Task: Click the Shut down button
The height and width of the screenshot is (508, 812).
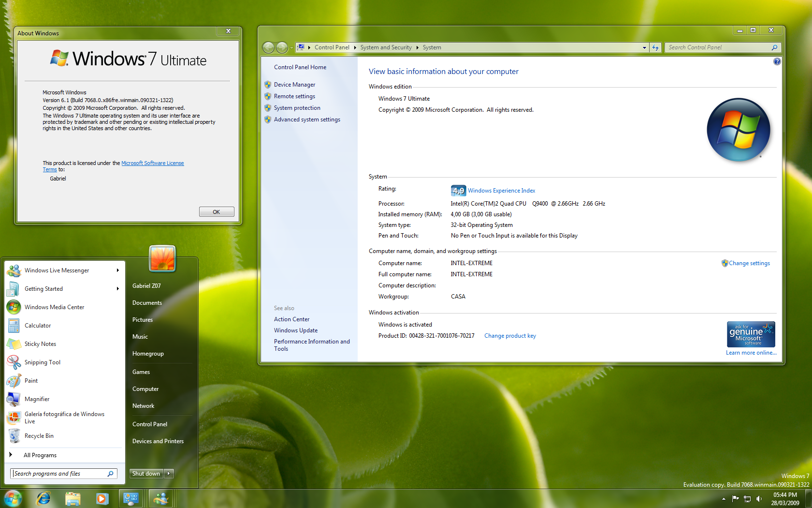Action: pyautogui.click(x=146, y=474)
